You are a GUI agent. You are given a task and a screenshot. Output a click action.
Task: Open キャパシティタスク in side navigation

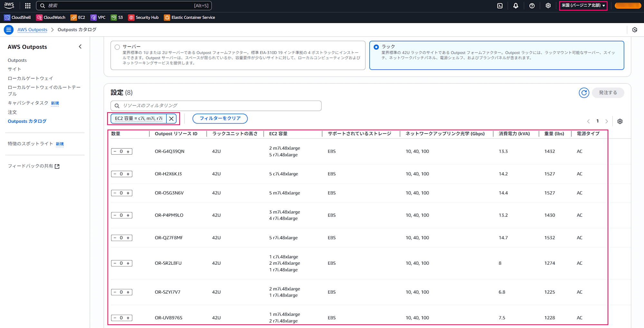point(28,103)
